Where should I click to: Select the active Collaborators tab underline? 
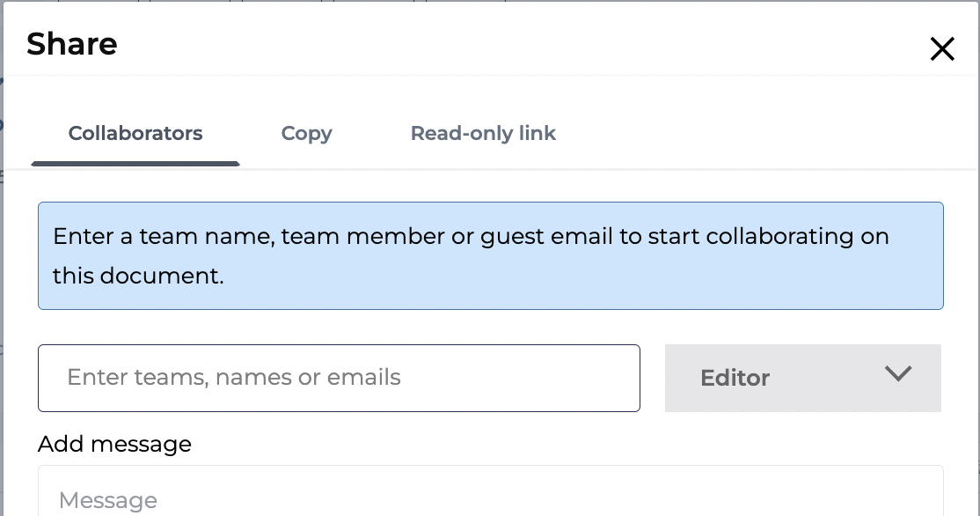click(x=135, y=163)
